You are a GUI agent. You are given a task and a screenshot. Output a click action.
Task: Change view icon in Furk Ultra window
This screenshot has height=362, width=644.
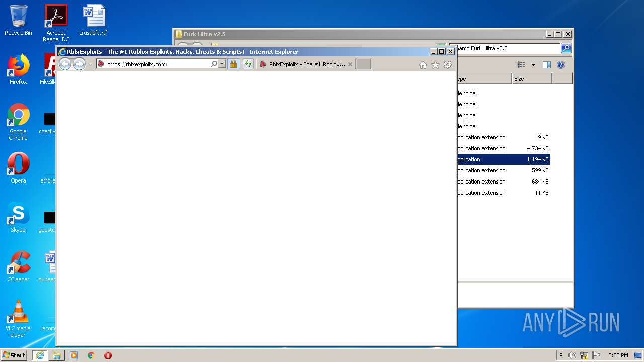pos(521,65)
